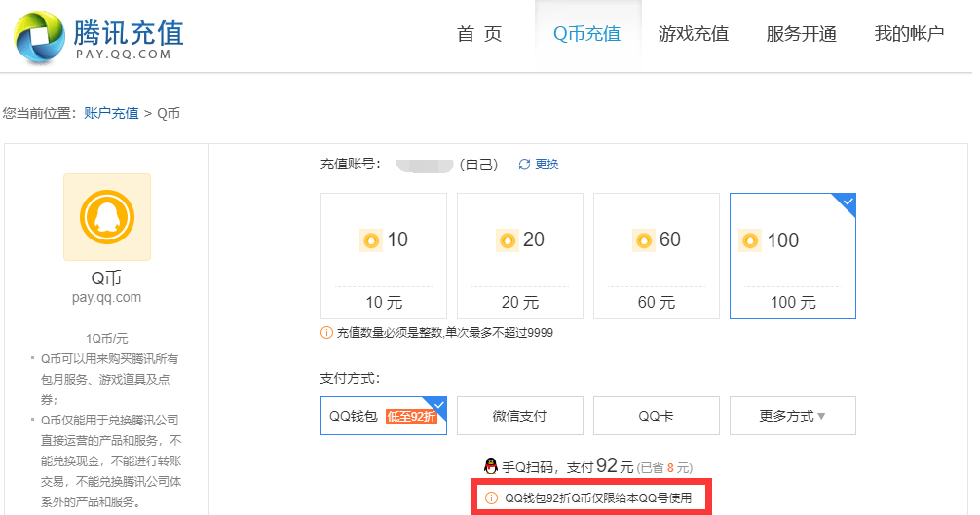
Task: Select the 60 元 recharge amount
Action: click(x=657, y=256)
